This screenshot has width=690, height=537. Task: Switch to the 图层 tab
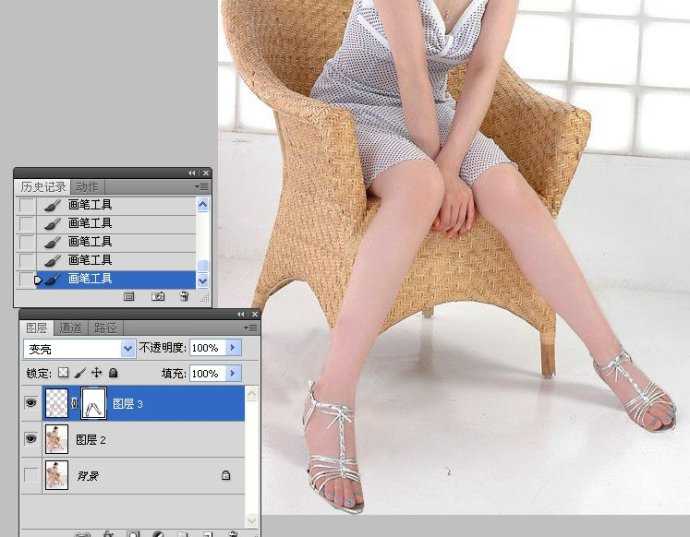coord(37,328)
